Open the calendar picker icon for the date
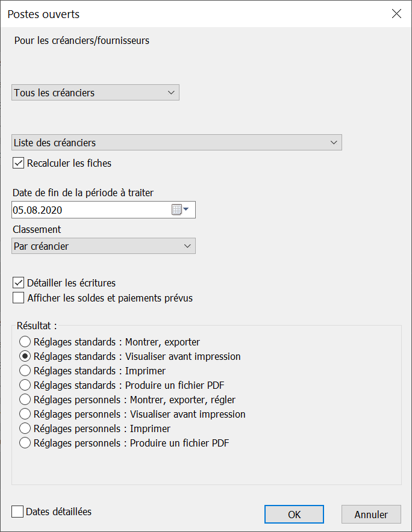The width and height of the screenshot is (412, 532). [180, 209]
